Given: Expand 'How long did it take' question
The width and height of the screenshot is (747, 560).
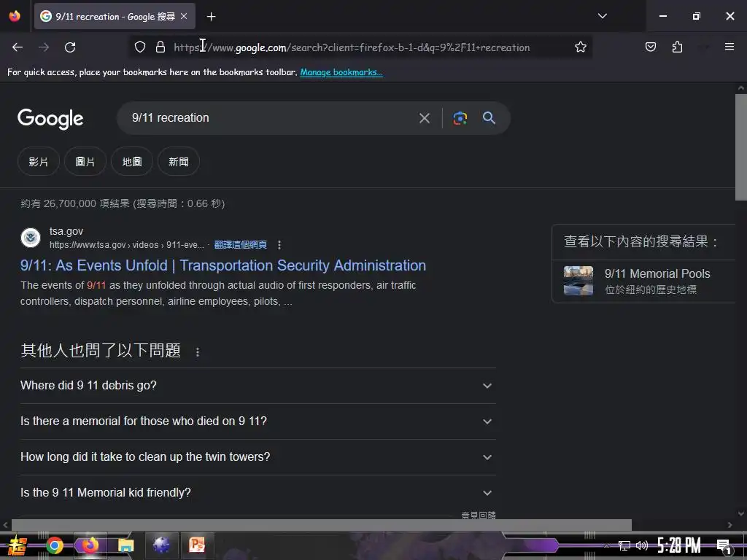Looking at the screenshot, I should click(x=258, y=457).
